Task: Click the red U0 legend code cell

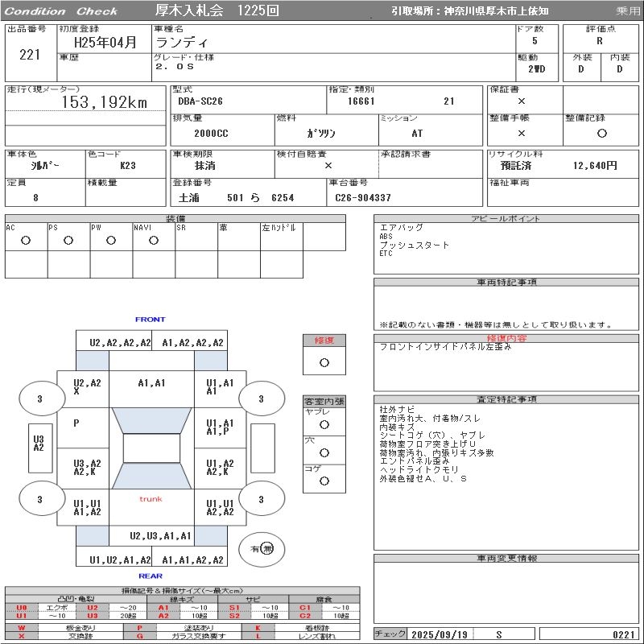Action: [21, 608]
